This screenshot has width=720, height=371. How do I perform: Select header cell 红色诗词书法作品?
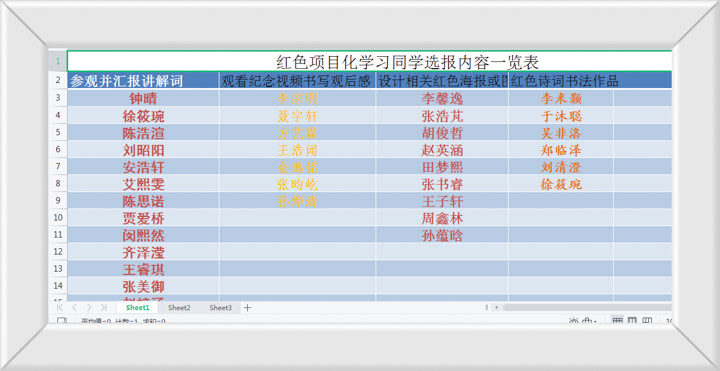[561, 80]
